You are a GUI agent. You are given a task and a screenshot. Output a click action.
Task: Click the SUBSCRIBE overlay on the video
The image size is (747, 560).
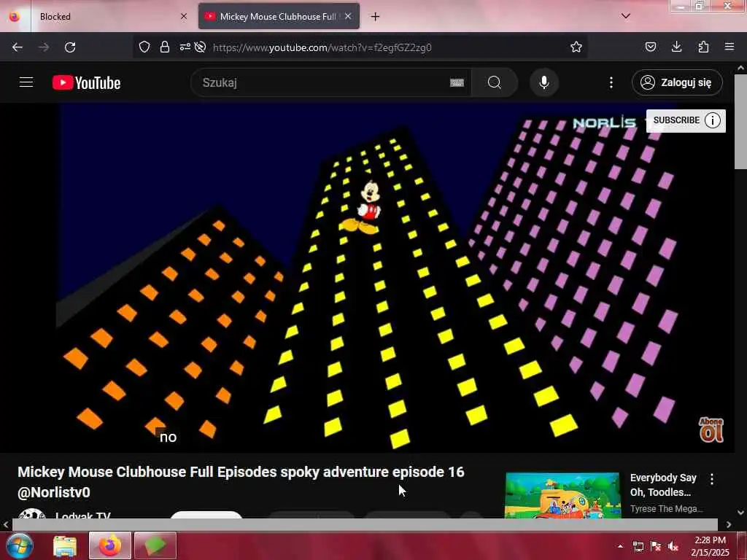(x=686, y=120)
